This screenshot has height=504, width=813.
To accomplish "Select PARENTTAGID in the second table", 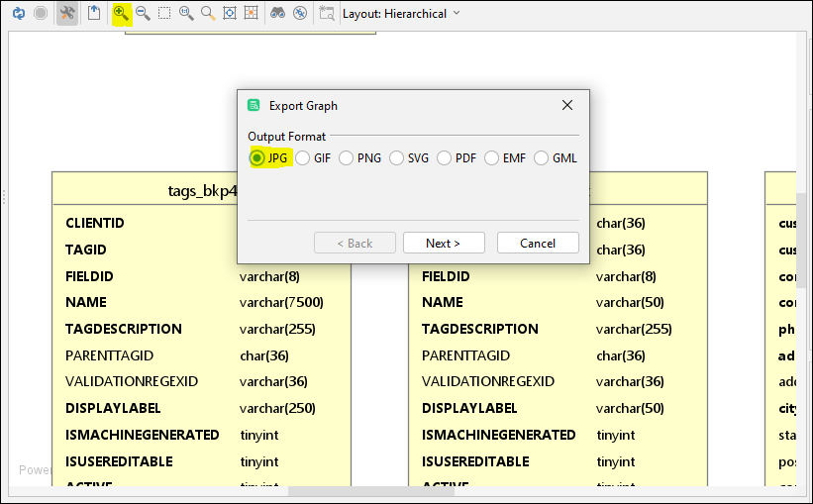I will click(x=466, y=355).
